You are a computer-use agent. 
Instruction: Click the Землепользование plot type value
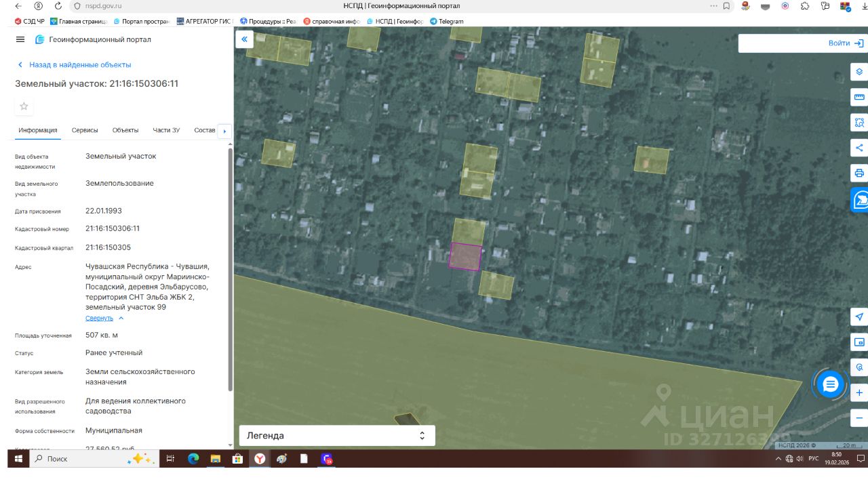coord(119,183)
